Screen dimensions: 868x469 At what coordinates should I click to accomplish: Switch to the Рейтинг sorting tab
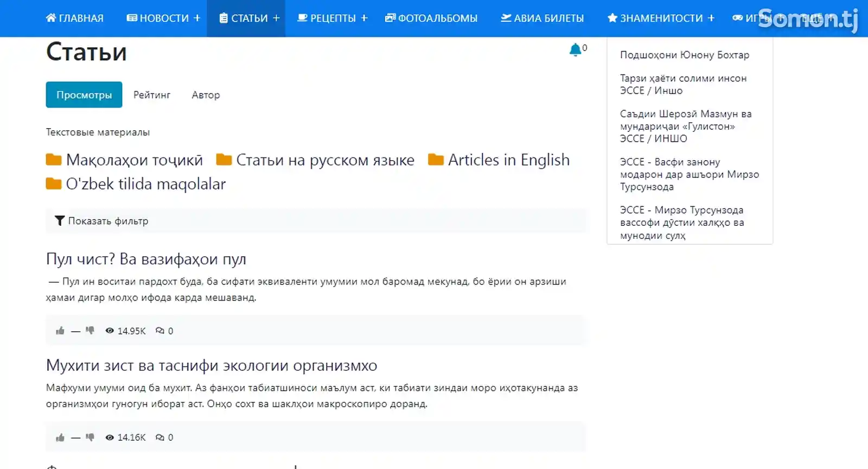pos(152,94)
